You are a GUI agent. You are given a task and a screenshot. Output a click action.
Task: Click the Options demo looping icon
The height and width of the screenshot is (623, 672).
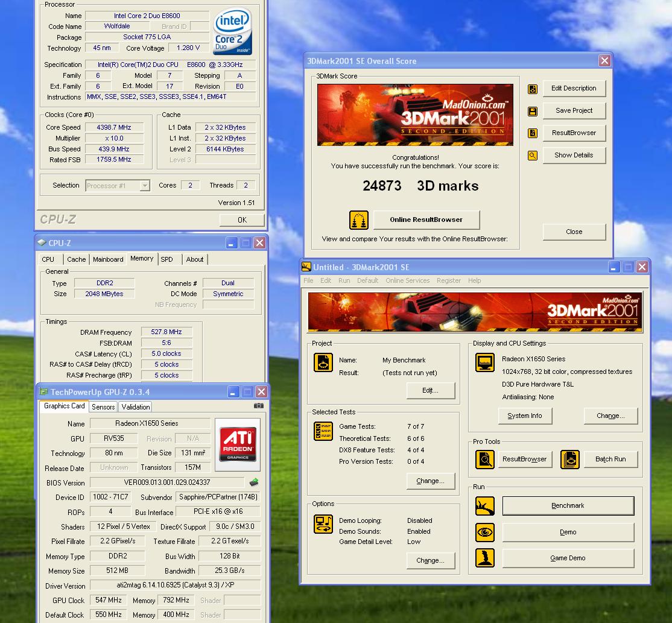tap(323, 524)
